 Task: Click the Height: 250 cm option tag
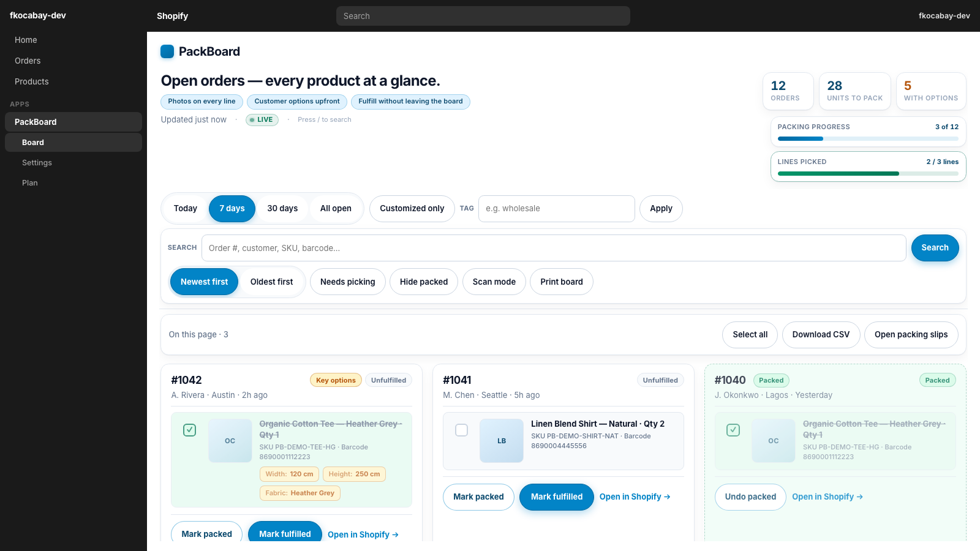354,474
